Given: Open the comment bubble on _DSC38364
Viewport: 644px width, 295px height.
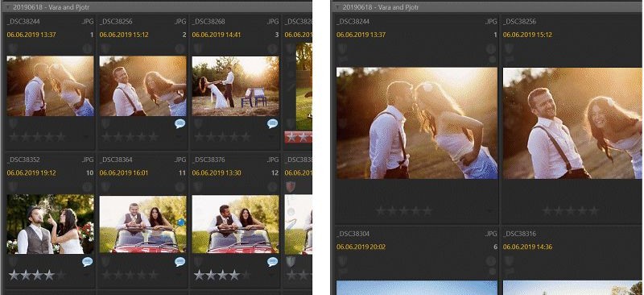Looking at the screenshot, I should (x=180, y=262).
